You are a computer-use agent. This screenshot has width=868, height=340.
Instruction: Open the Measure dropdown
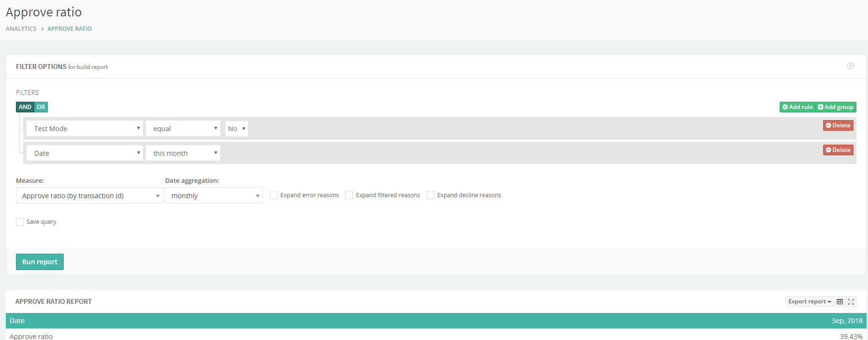pyautogui.click(x=89, y=195)
